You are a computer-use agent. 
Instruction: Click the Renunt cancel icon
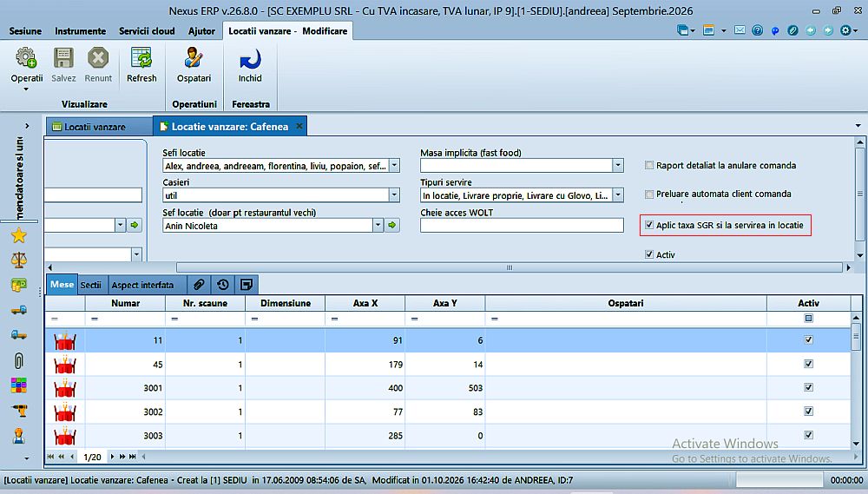coord(98,57)
